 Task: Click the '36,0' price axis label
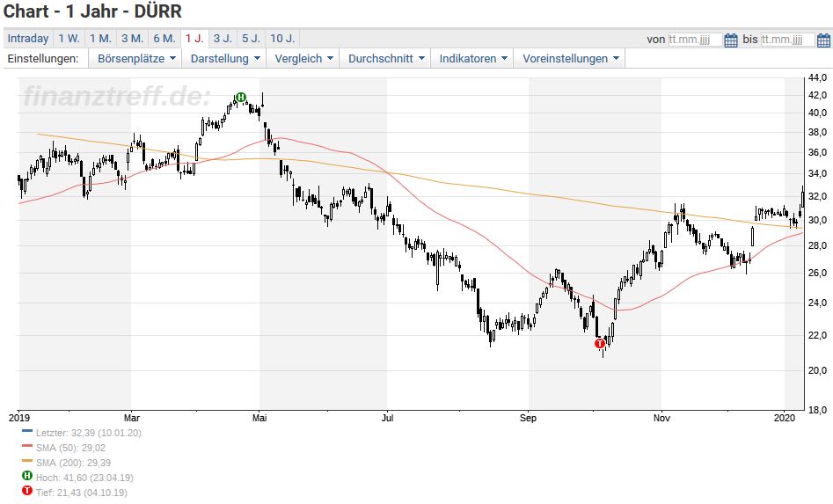(817, 152)
